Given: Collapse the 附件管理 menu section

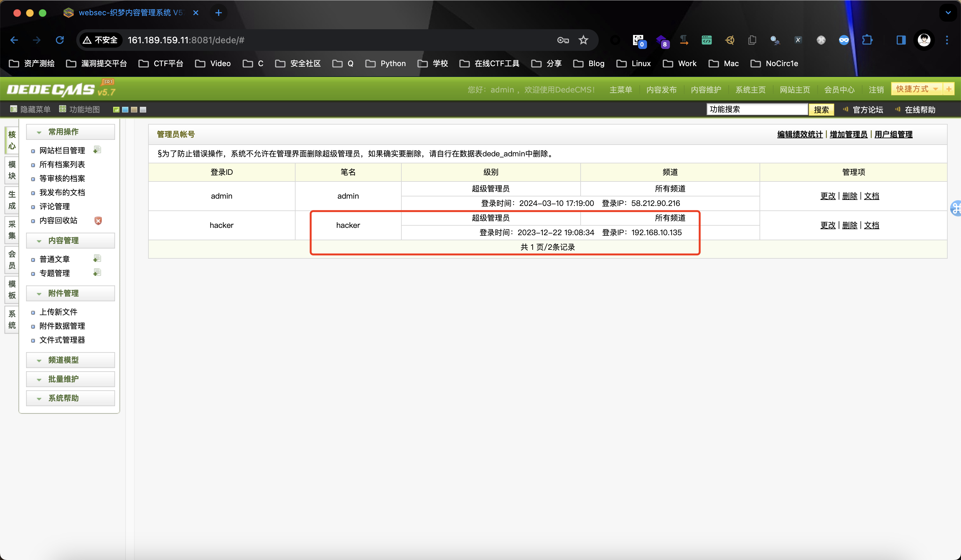Looking at the screenshot, I should pos(71,293).
